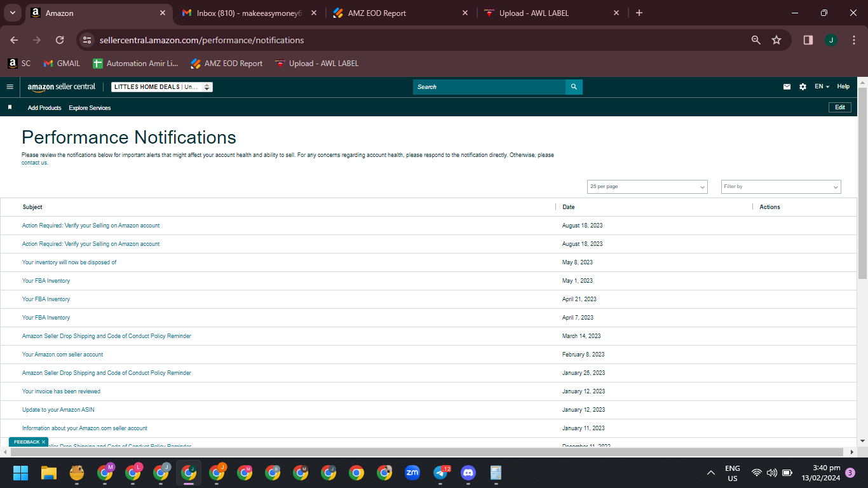View site information icon in address bar

point(88,40)
